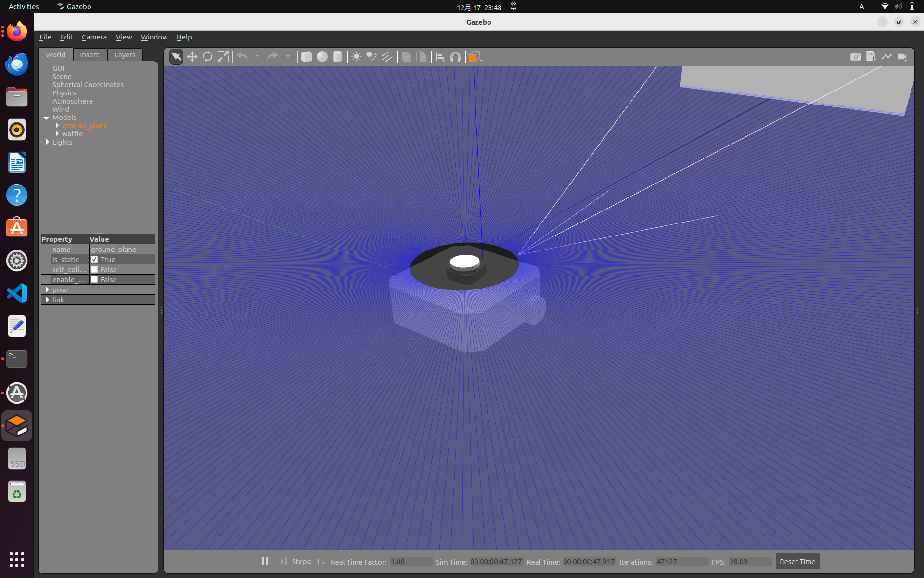924x578 pixels.
Task: Switch to the Insert tab
Action: point(89,55)
